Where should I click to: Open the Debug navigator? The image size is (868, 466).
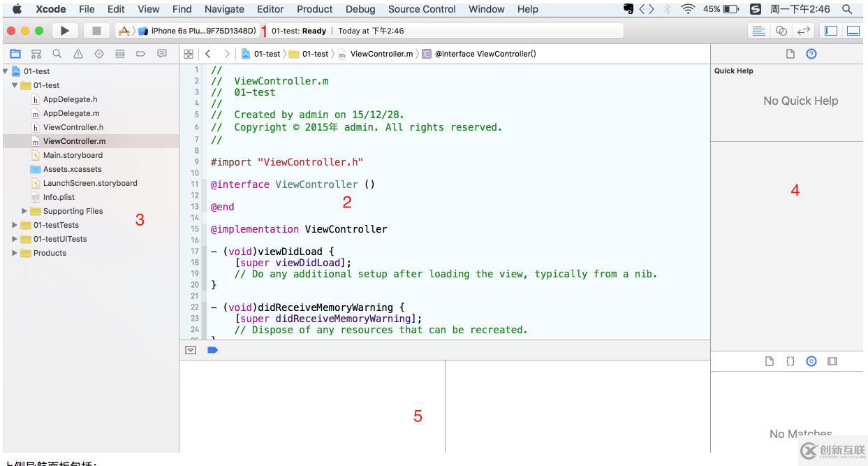point(119,54)
